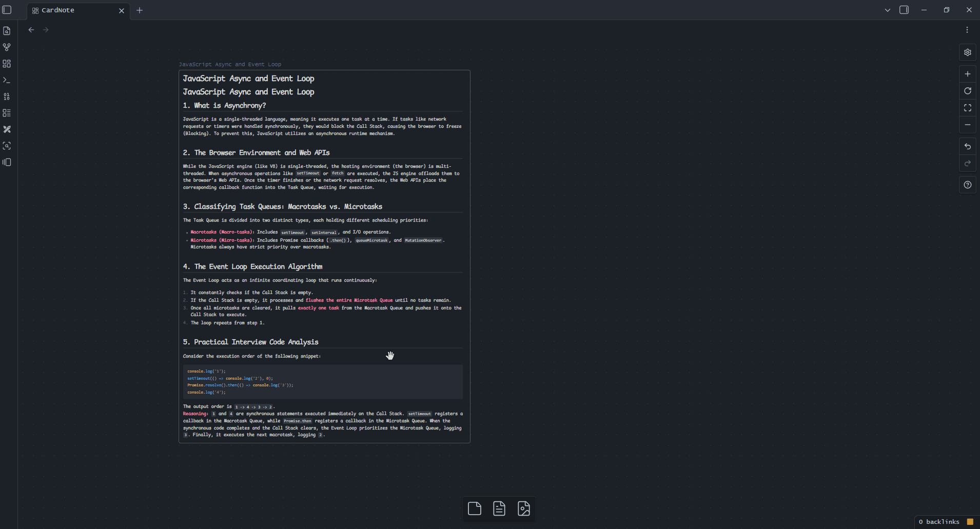Click the inline 'MutationObserver' code
Viewport: 980px width, 529px height.
click(x=423, y=240)
